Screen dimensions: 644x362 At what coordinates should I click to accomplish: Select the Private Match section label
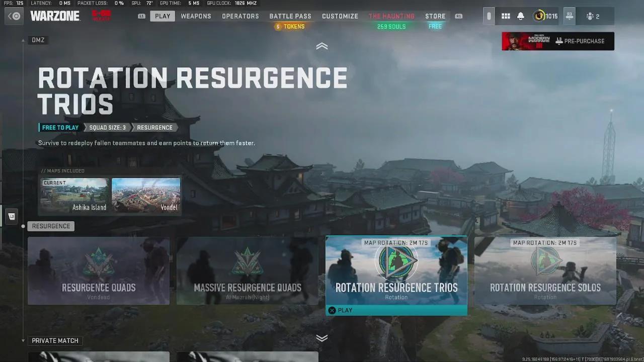tap(55, 340)
